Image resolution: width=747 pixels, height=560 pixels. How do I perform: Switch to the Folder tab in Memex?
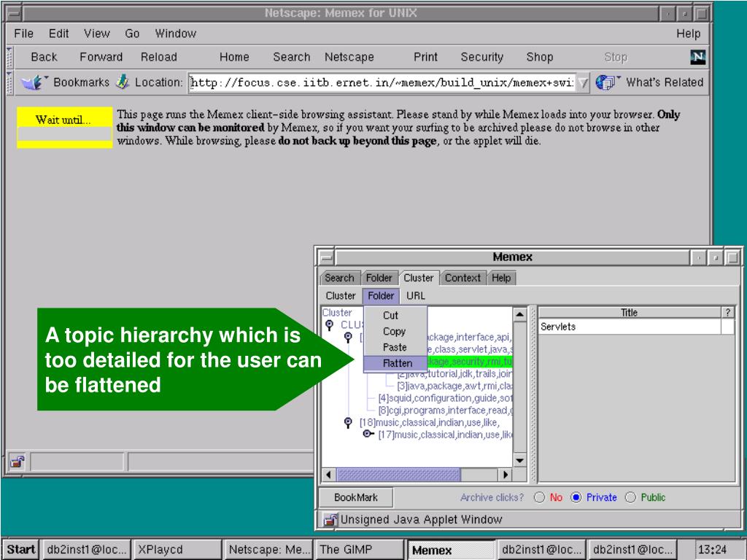pos(379,278)
